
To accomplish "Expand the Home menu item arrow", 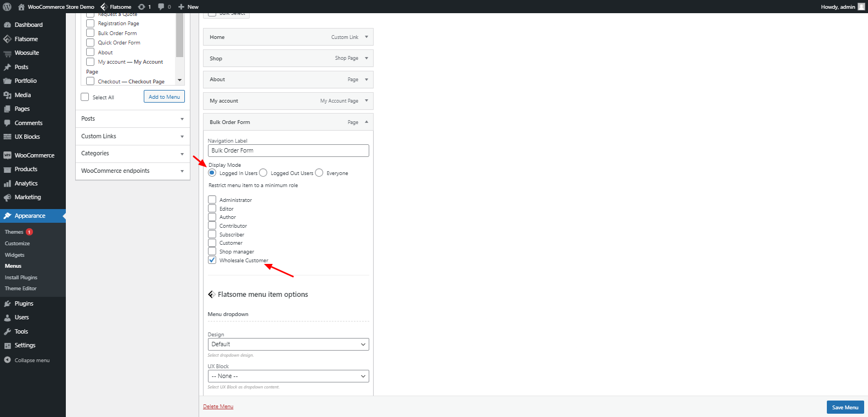I will point(367,37).
